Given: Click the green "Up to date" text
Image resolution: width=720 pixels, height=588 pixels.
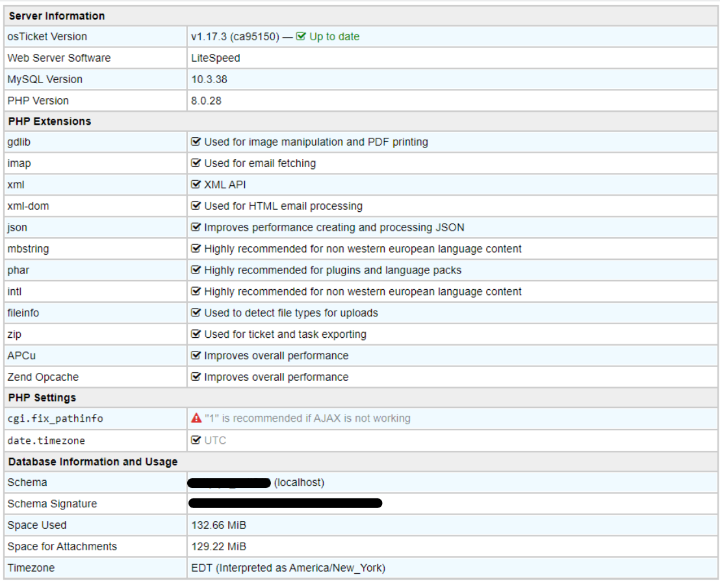Looking at the screenshot, I should 334,36.
